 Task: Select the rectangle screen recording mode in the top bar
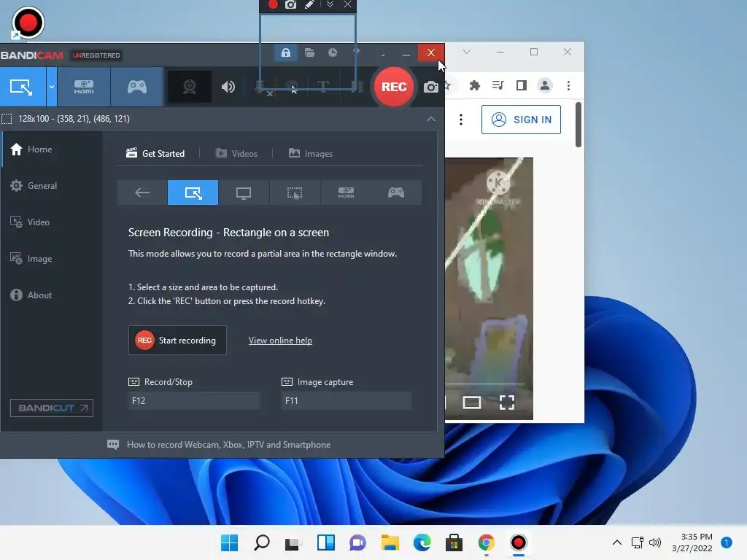(x=22, y=87)
